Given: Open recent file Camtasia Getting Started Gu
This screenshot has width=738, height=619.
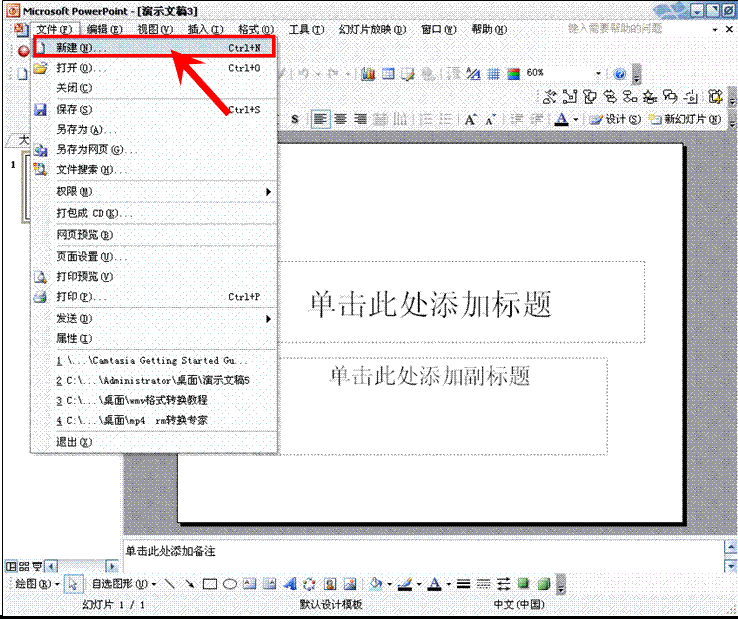Looking at the screenshot, I should [x=154, y=361].
